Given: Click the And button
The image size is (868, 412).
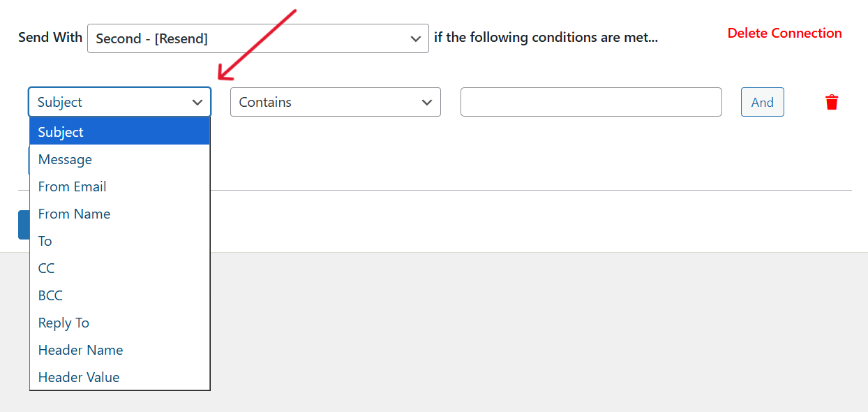Looking at the screenshot, I should coord(762,102).
